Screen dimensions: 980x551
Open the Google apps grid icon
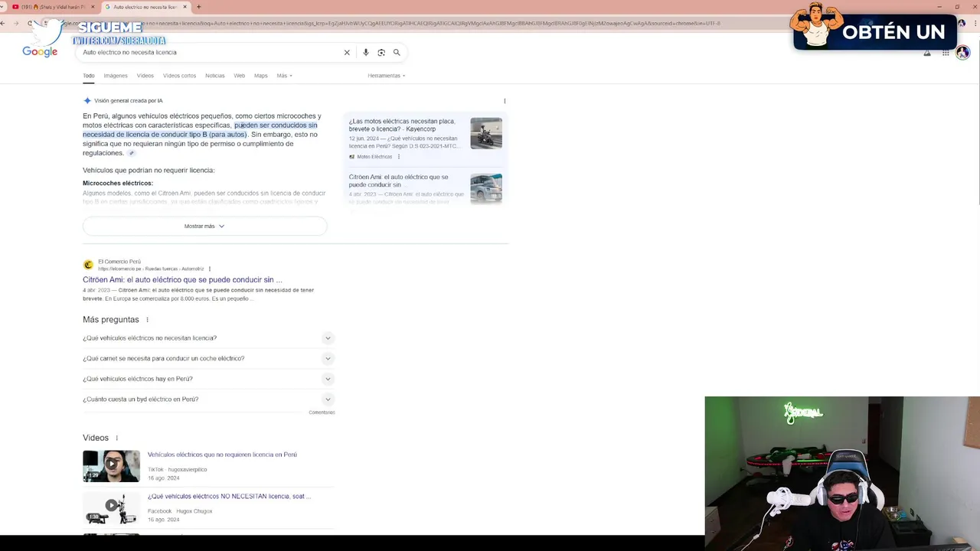946,53
